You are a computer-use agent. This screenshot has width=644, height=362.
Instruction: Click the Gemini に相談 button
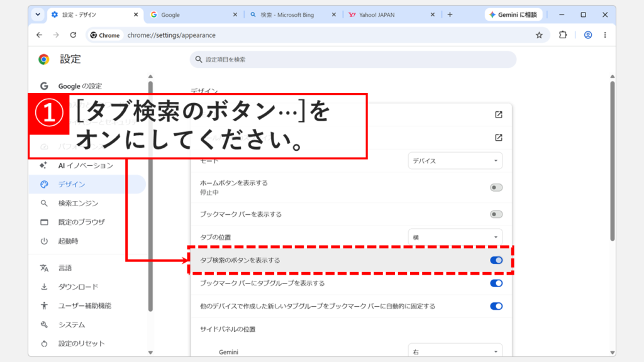[513, 14]
